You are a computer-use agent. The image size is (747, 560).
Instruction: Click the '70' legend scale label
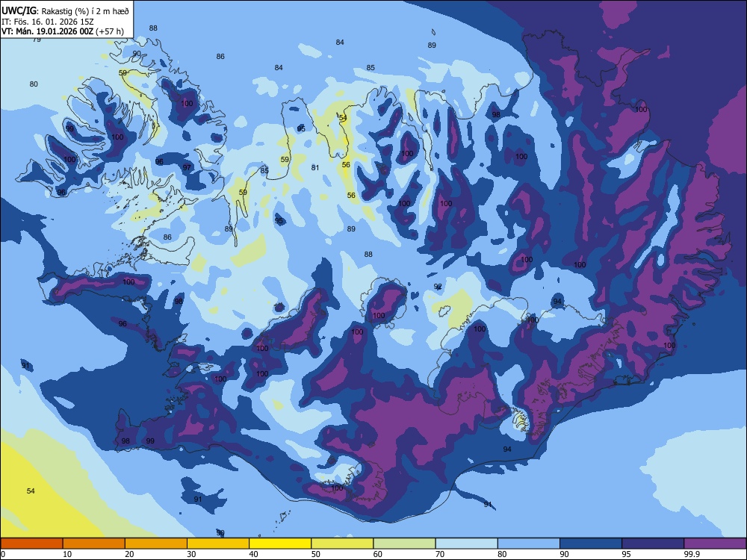[440, 554]
